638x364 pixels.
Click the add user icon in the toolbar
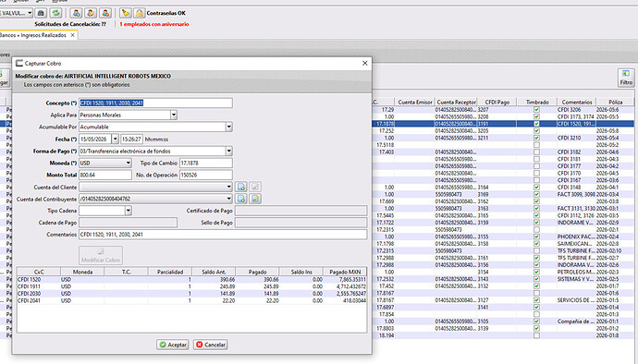pyautogui.click(x=76, y=13)
